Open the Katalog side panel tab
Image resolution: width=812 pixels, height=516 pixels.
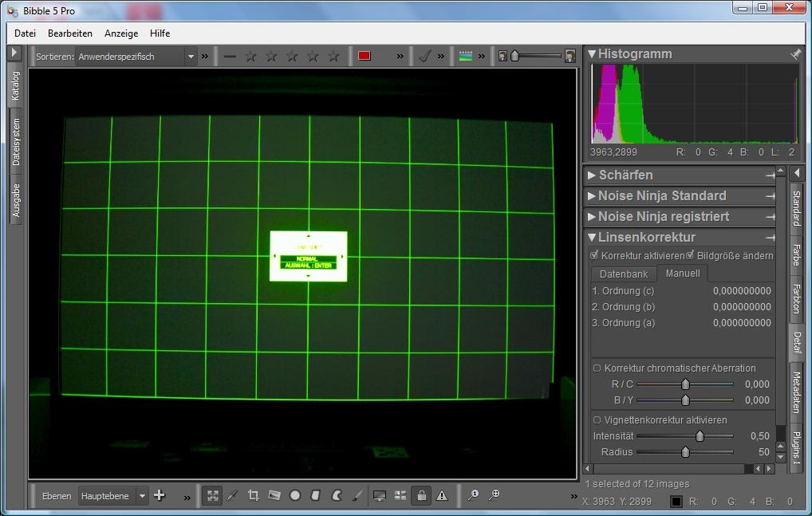(x=15, y=85)
